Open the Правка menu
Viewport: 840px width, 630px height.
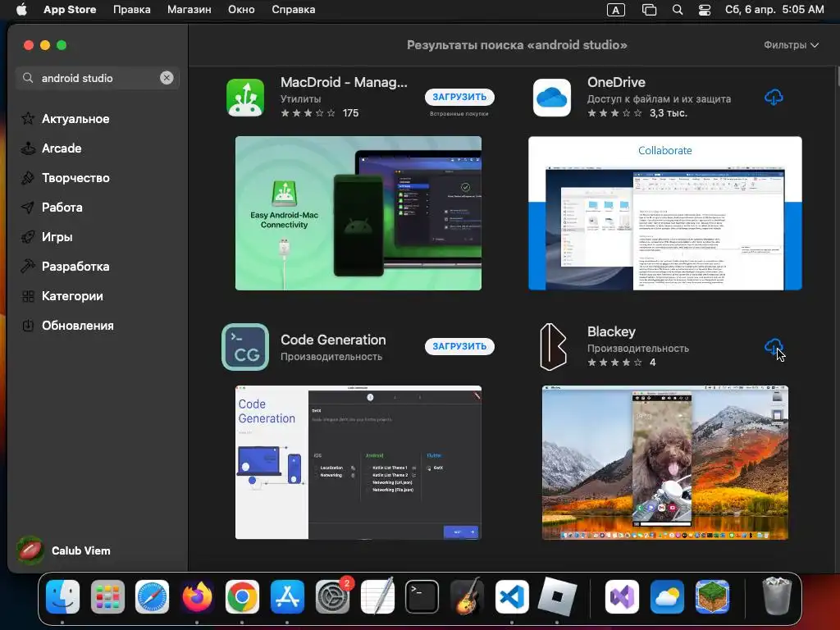pos(132,10)
